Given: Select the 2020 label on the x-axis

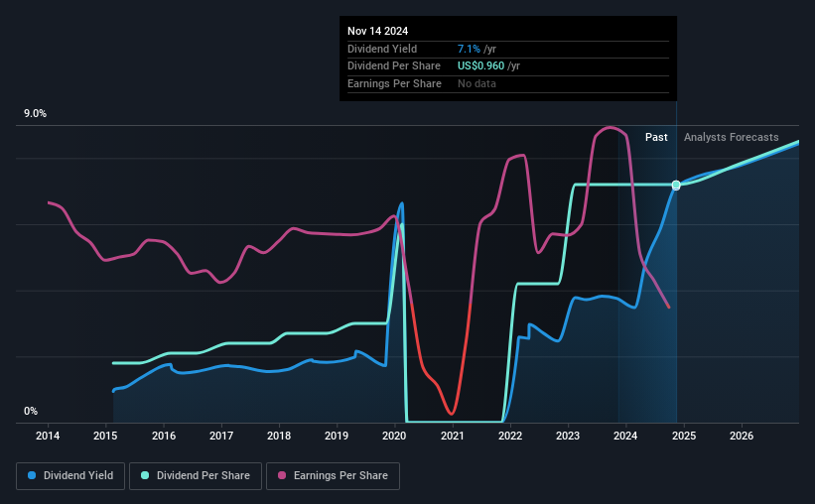Looking at the screenshot, I should (394, 436).
